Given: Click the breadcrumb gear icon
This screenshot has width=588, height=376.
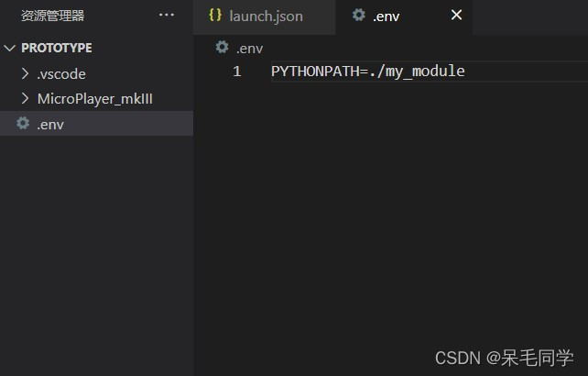Looking at the screenshot, I should [222, 47].
